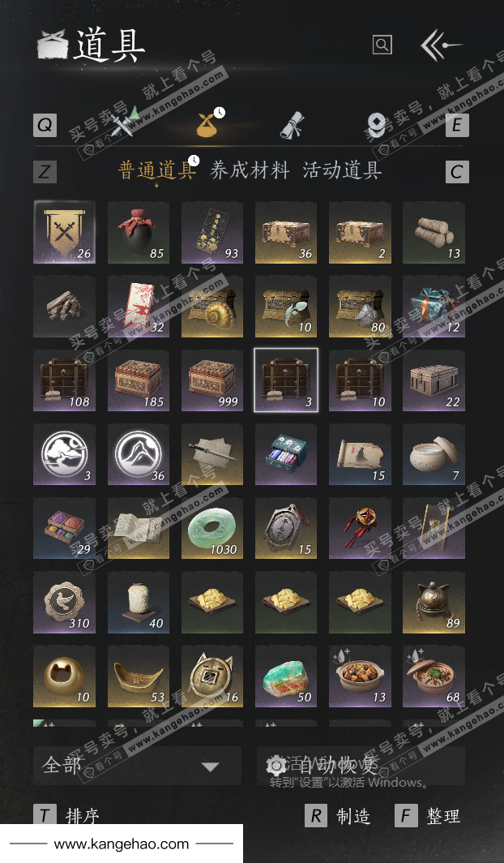Select the pouch items category icon
This screenshot has height=863, width=504.
[x=209, y=122]
